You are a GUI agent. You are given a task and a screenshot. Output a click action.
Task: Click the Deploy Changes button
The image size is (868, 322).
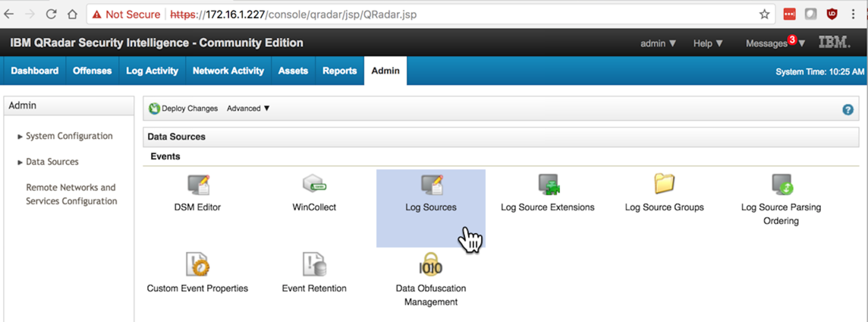click(x=184, y=109)
